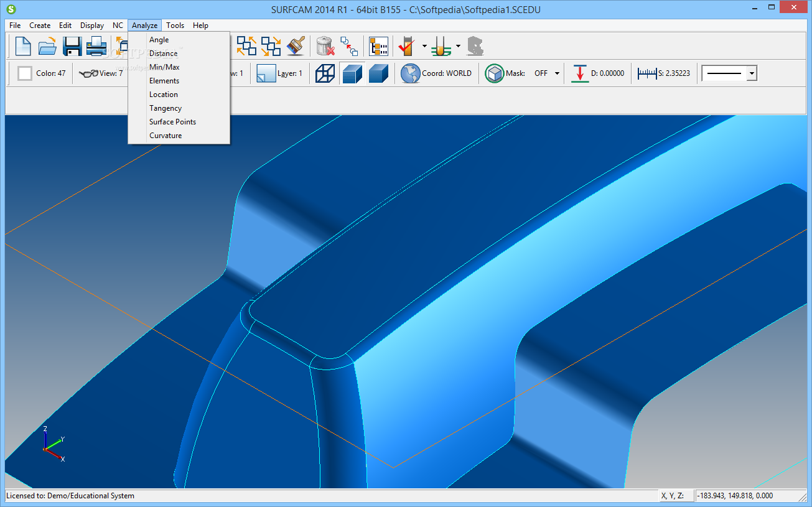812x507 pixels.
Task: Open the Edit menu
Action: pos(65,26)
